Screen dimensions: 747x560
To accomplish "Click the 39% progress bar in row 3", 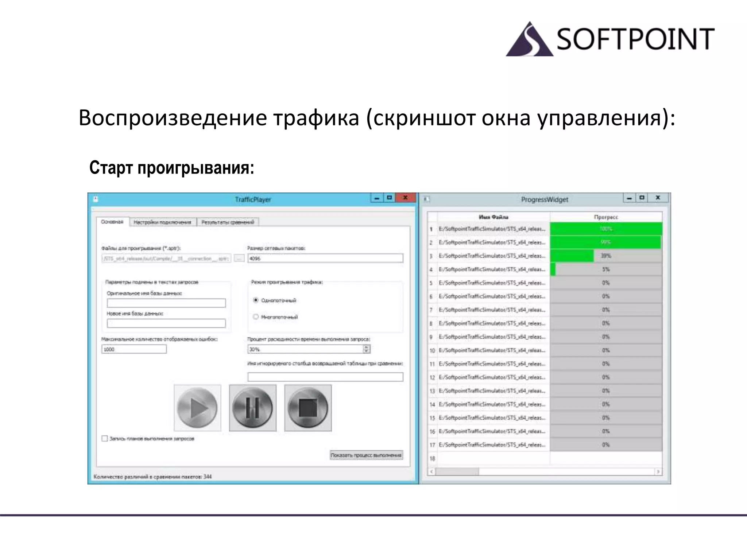I will 606,256.
